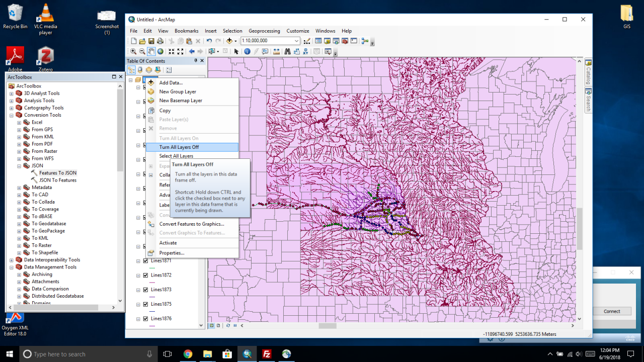Select the Zoom In tool
The height and width of the screenshot is (362, 644).
[x=133, y=51]
